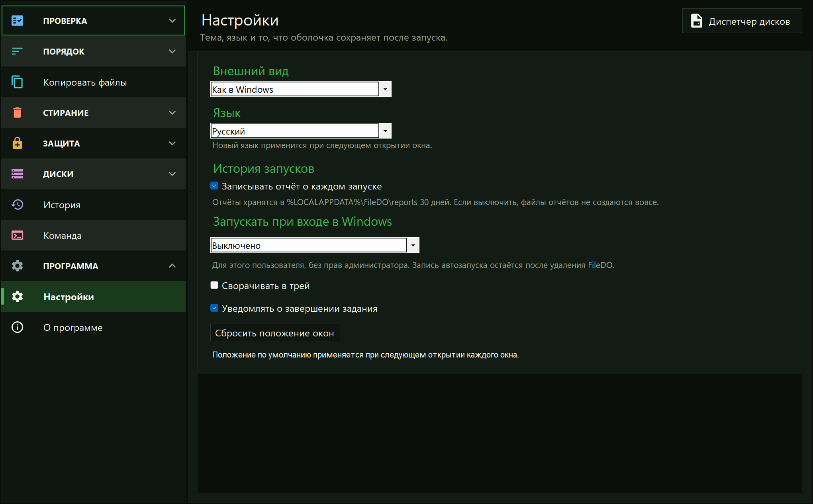Toggle Уведомлять о завершении задания checkbox
The width and height of the screenshot is (813, 504).
(x=214, y=308)
